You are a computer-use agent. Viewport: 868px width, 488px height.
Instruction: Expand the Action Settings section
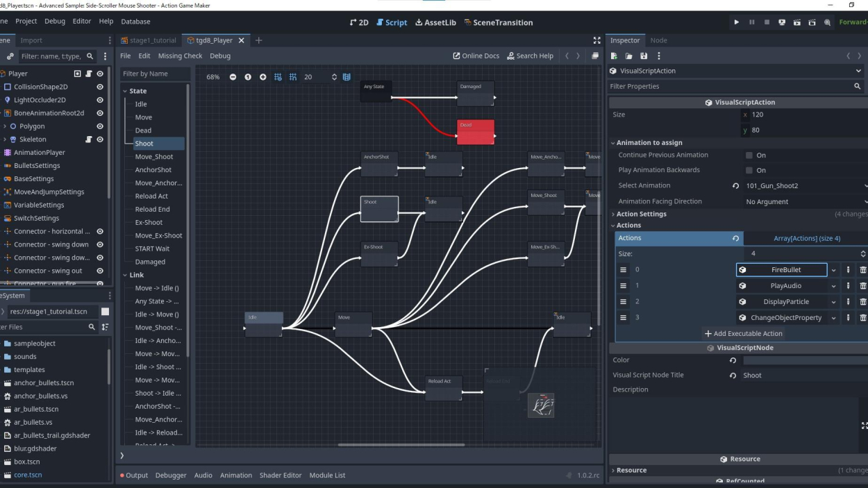point(612,214)
